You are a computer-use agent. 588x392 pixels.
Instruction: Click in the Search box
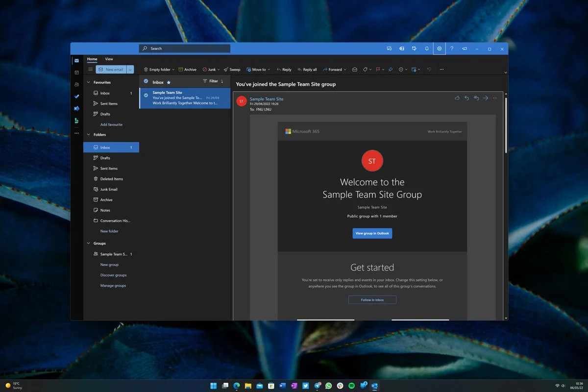(x=185, y=49)
